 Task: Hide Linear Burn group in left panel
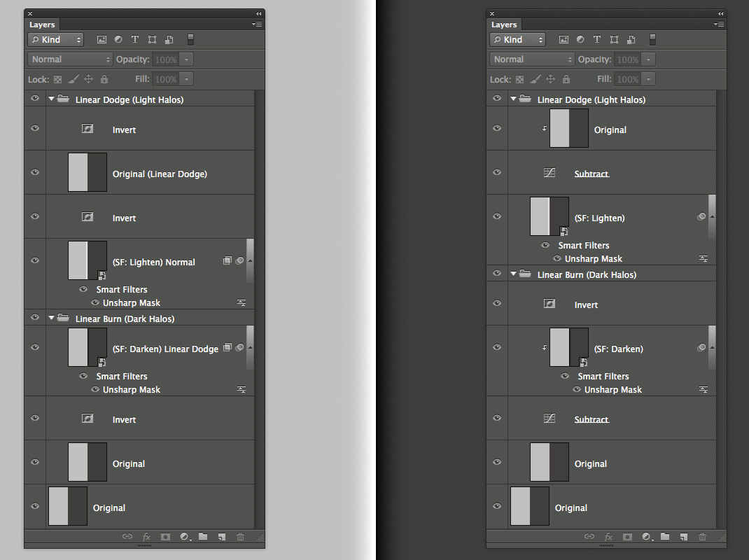pos(35,317)
